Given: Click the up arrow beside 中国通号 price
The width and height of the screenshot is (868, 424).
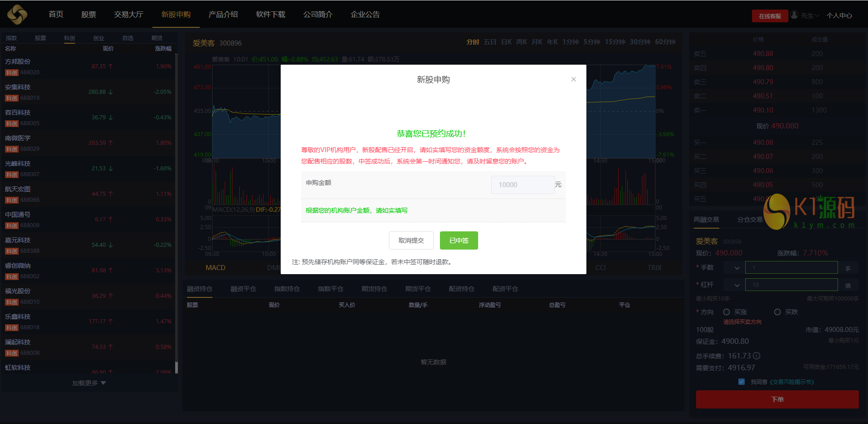Looking at the screenshot, I should [x=111, y=220].
